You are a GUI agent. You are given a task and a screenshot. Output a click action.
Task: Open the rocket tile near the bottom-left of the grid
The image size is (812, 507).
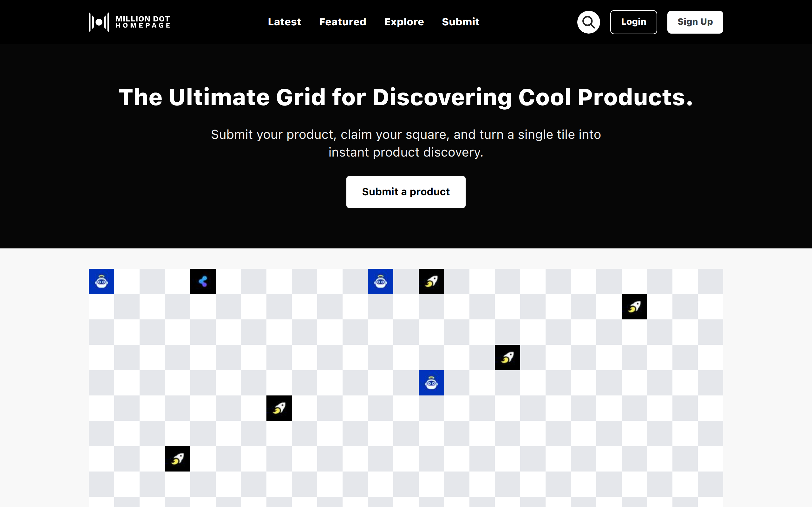click(178, 459)
